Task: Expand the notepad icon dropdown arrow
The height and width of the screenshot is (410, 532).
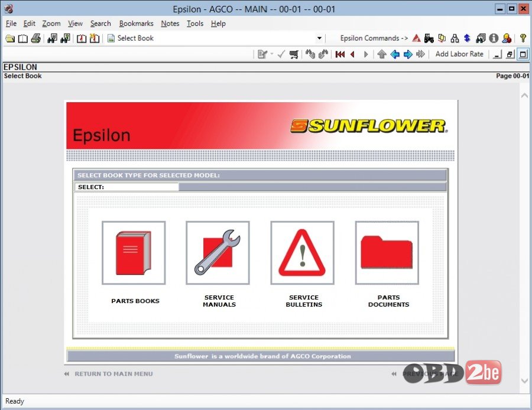Action: point(272,54)
